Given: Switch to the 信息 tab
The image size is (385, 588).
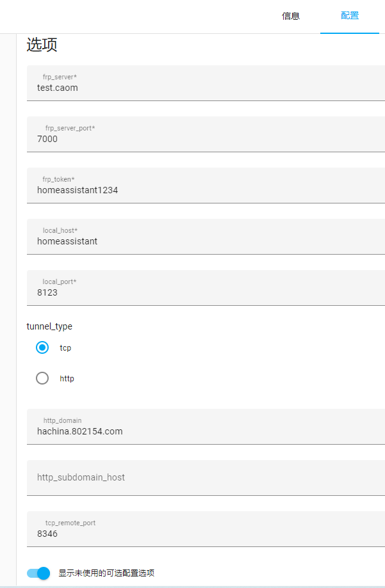Looking at the screenshot, I should [x=291, y=16].
